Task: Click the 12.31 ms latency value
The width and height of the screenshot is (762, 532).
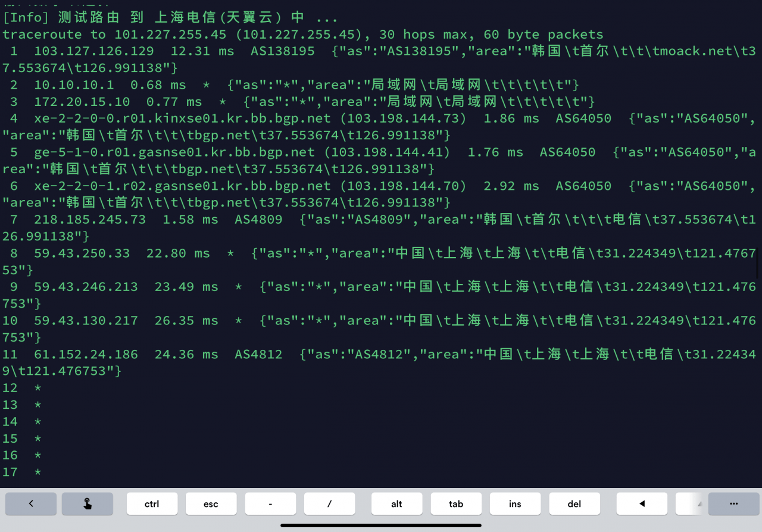Action: [x=202, y=51]
